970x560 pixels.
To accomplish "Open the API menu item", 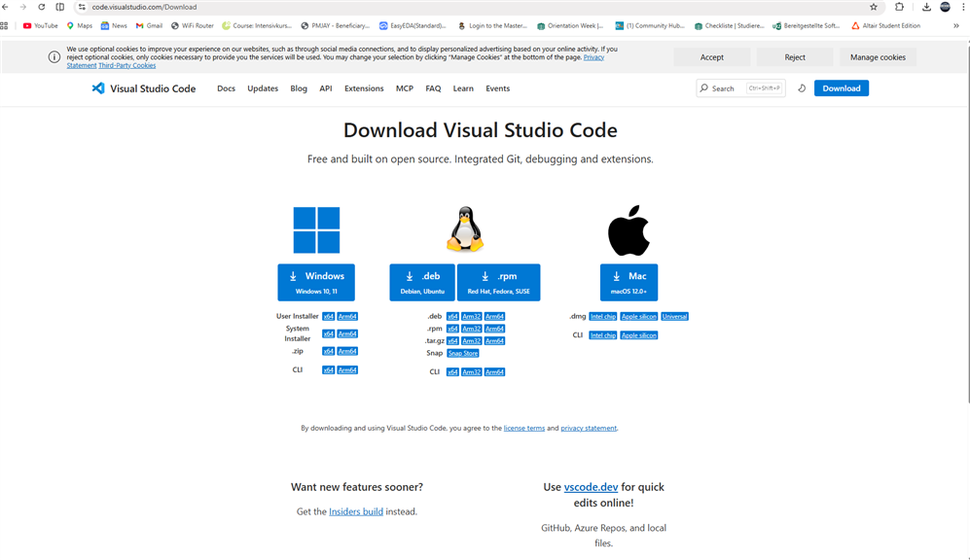I will (x=325, y=88).
